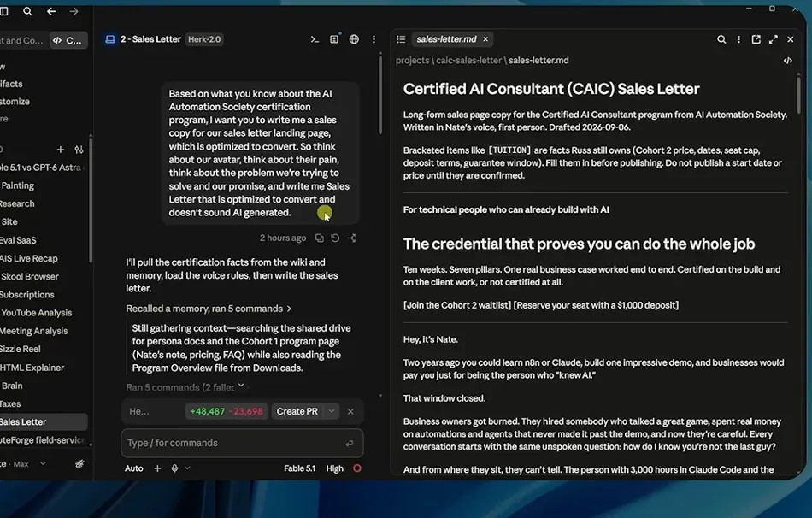Click the Create PR button

(297, 411)
